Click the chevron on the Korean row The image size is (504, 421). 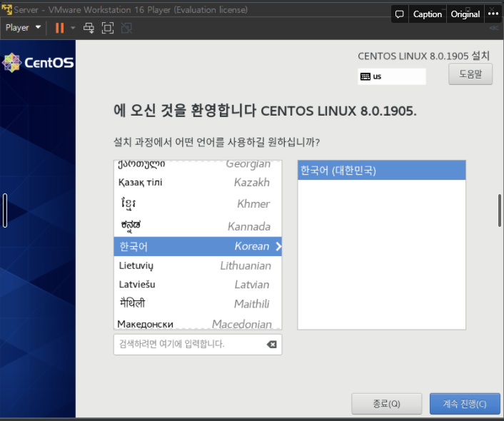278,246
